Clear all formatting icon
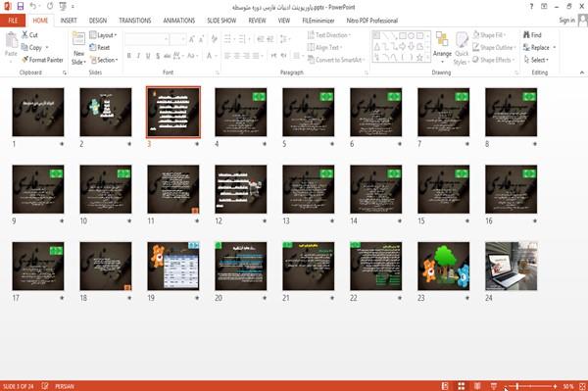 coord(214,39)
